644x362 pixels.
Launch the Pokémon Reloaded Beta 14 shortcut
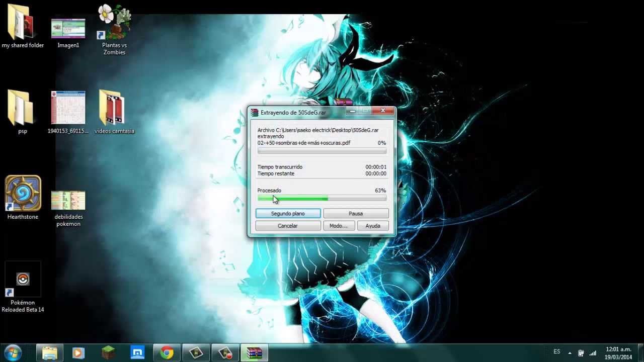click(x=23, y=287)
